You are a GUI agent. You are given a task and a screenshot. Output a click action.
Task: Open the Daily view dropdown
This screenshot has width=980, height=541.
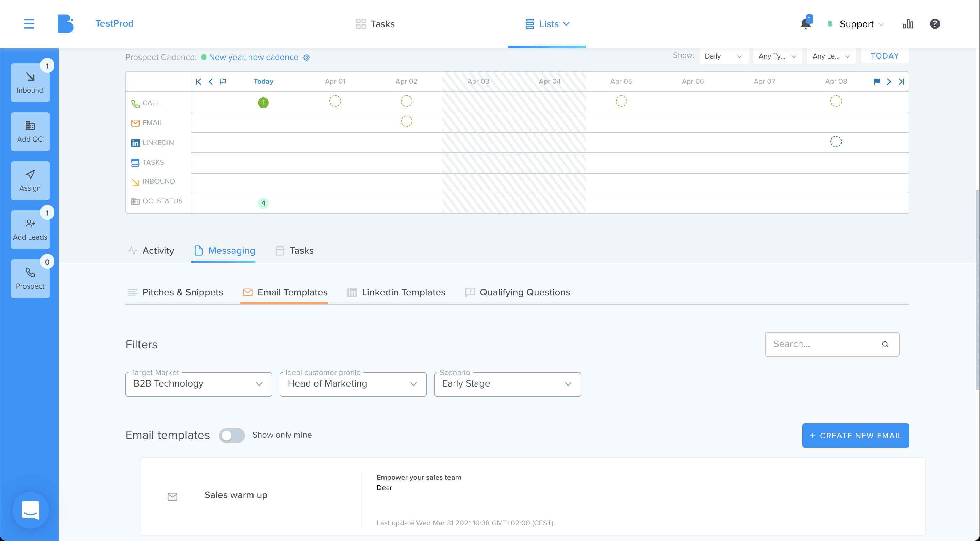point(723,56)
